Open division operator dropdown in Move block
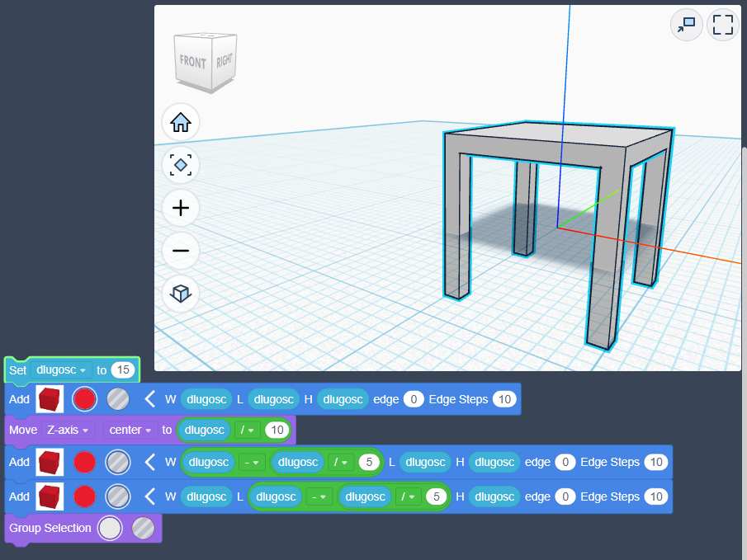Viewport: 747px width, 560px height. 247,430
